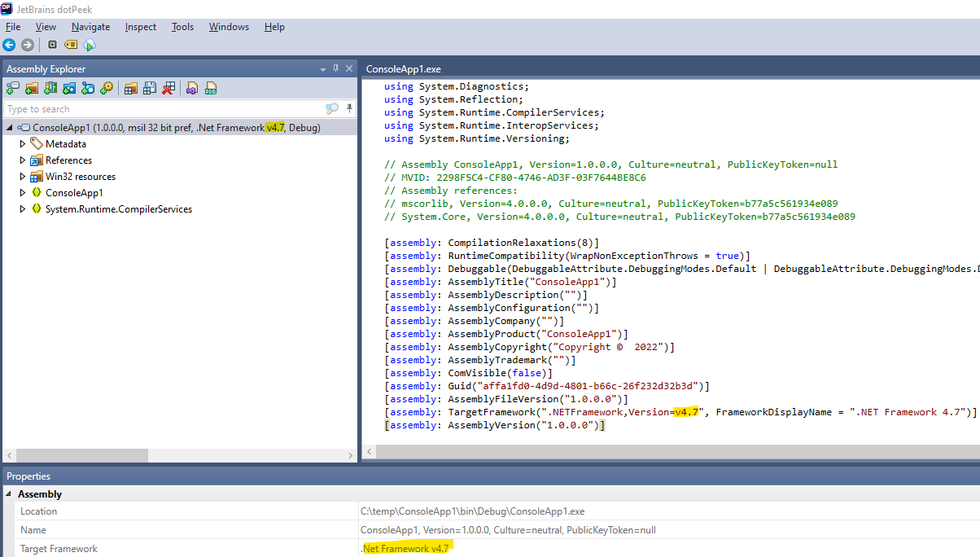Click the MVID comment line in code
The image size is (980, 557).
(514, 178)
